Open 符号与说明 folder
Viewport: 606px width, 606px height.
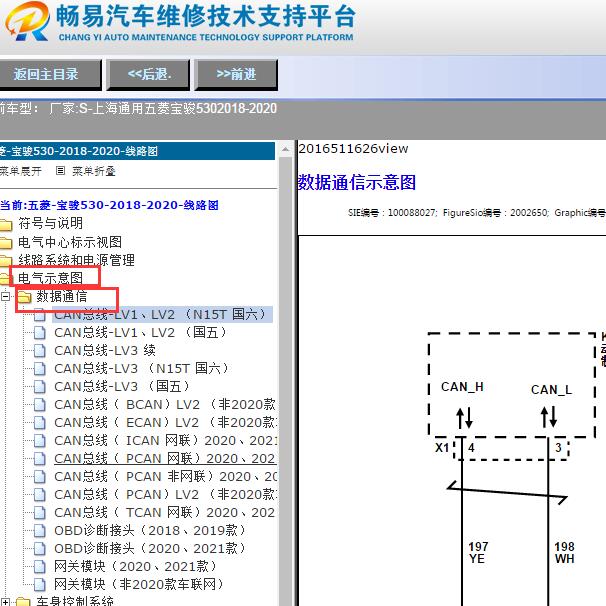50,223
